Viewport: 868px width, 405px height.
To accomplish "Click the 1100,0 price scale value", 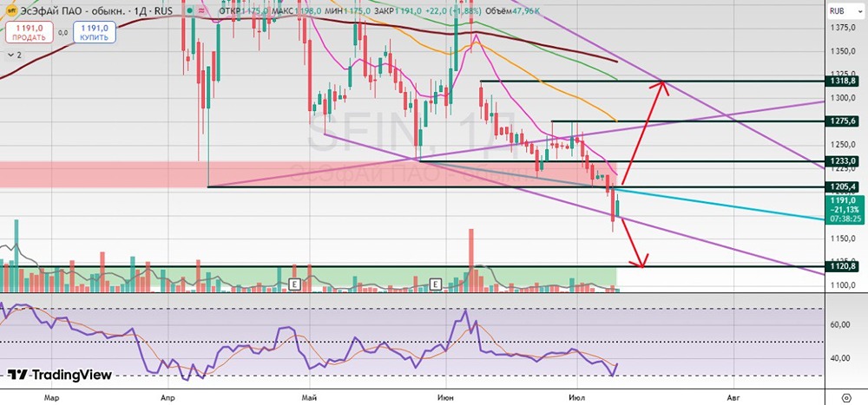I will [x=844, y=285].
